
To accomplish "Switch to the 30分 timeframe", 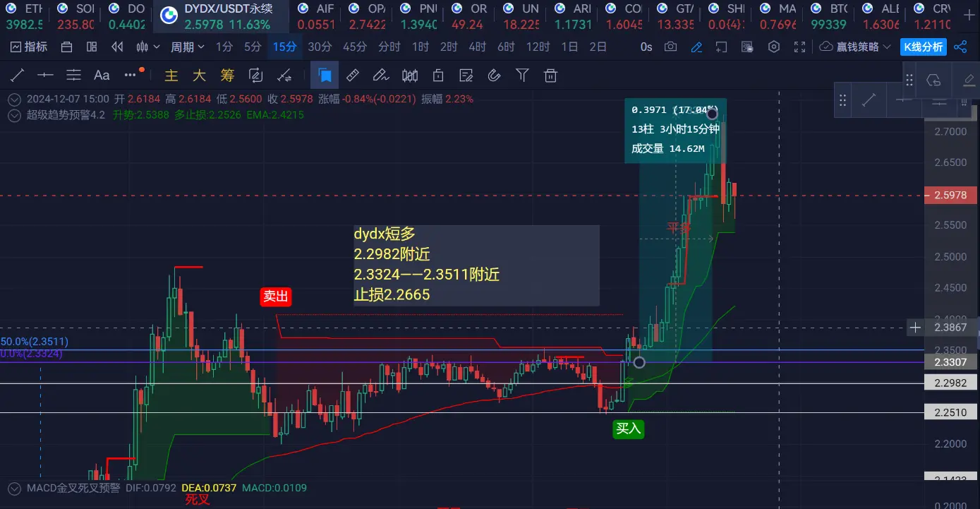I will tap(320, 47).
